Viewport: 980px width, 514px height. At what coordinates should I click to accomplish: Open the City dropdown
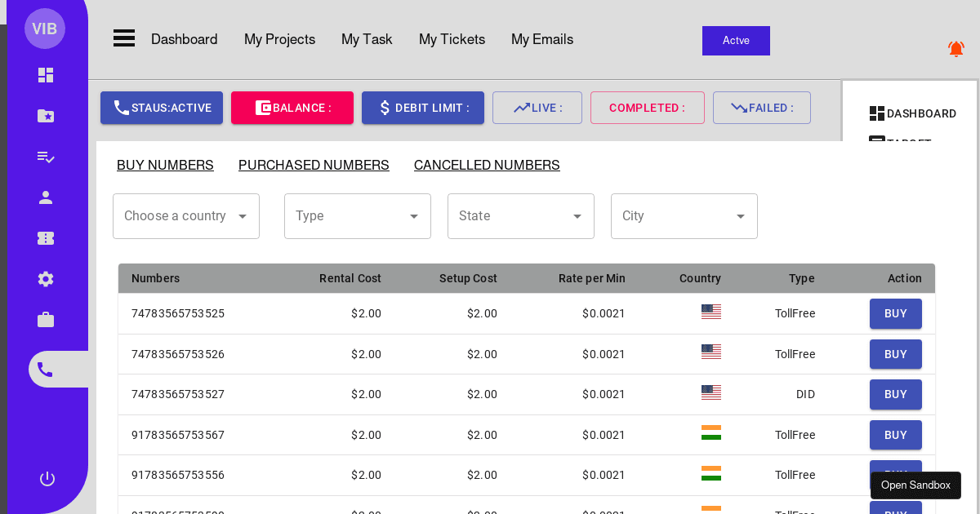(x=684, y=216)
